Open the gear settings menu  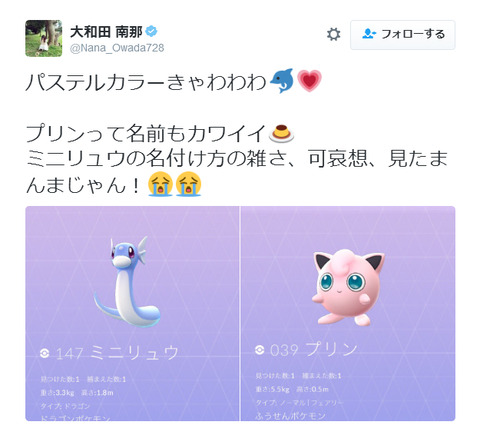[x=333, y=34]
